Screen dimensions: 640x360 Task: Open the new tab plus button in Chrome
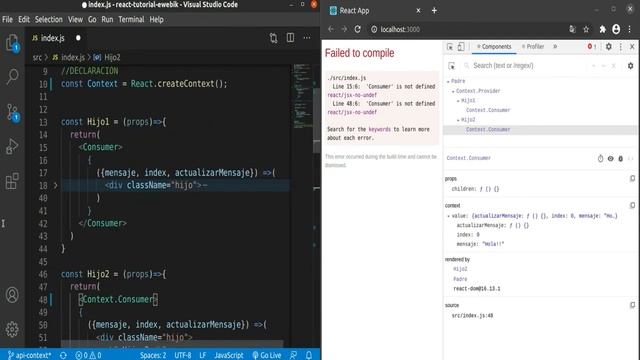[434, 11]
